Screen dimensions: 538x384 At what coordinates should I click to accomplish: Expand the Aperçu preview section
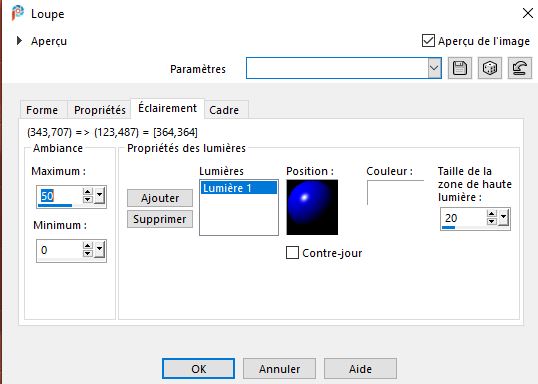(19, 41)
